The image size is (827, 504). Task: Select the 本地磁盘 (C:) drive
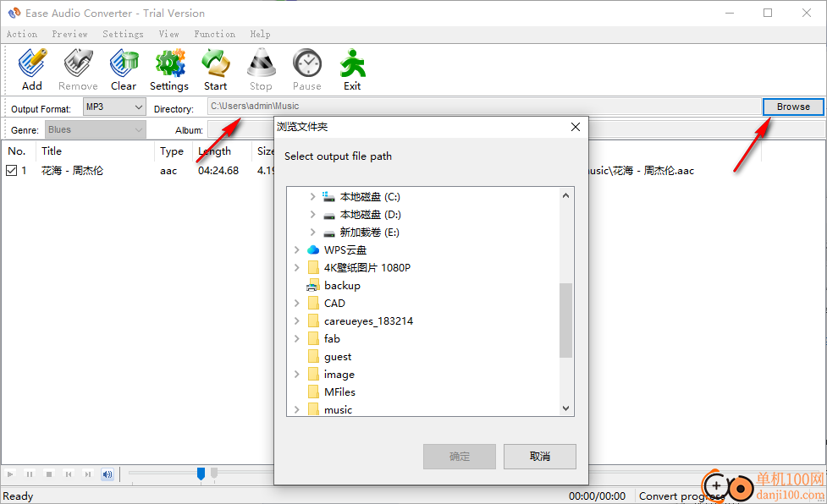pyautogui.click(x=370, y=196)
